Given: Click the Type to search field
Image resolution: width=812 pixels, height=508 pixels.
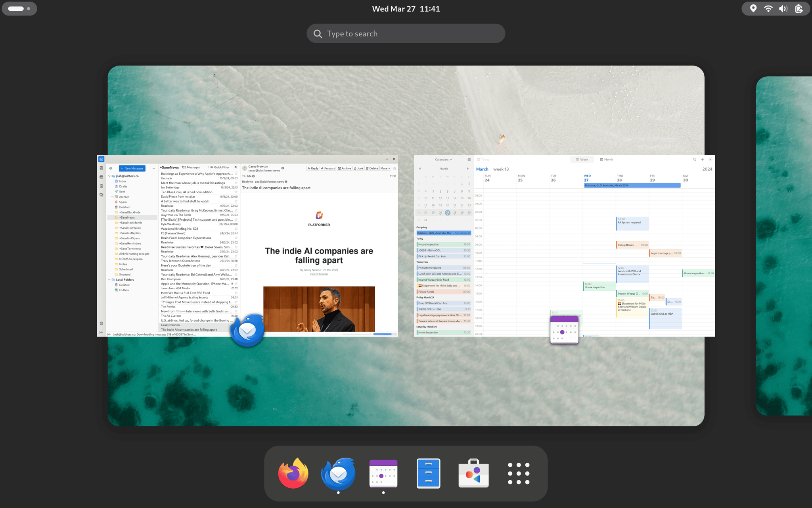Looking at the screenshot, I should (x=406, y=34).
